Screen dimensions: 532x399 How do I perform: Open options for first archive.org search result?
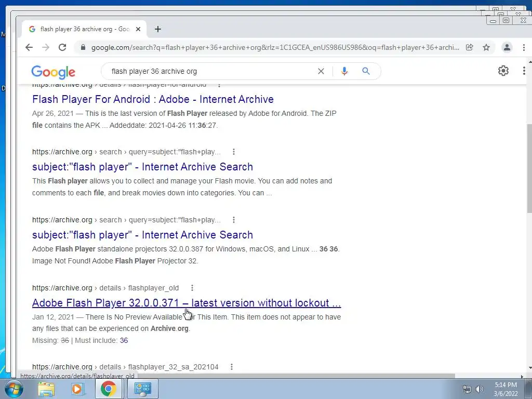(x=234, y=152)
